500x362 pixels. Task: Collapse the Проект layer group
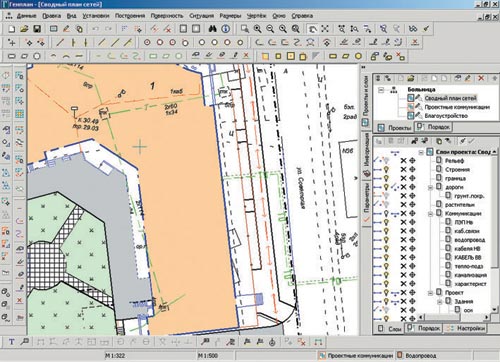click(430, 293)
